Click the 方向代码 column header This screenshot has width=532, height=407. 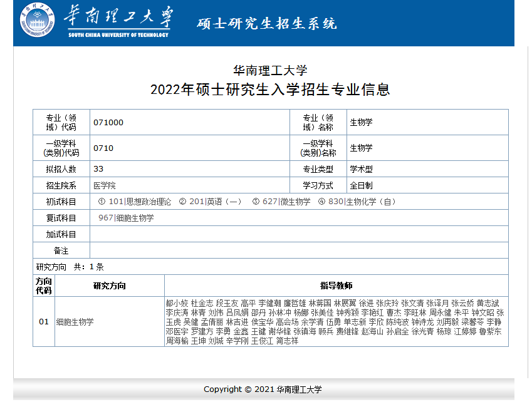43,286
